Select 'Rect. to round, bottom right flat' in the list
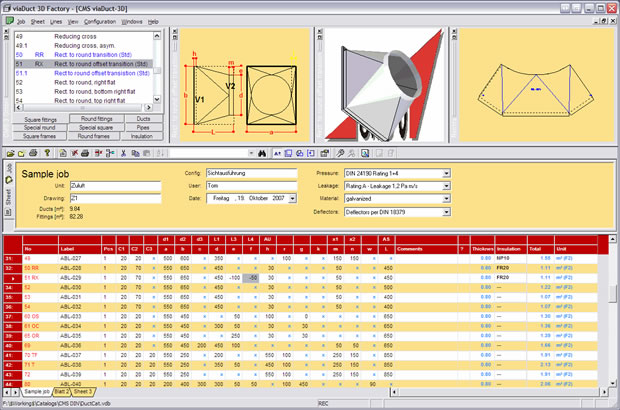 coord(83,92)
